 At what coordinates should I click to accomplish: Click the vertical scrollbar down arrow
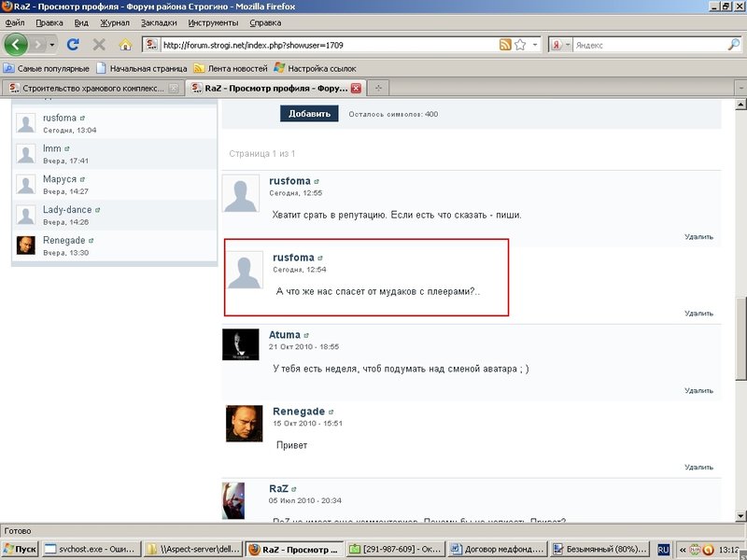pos(740,516)
